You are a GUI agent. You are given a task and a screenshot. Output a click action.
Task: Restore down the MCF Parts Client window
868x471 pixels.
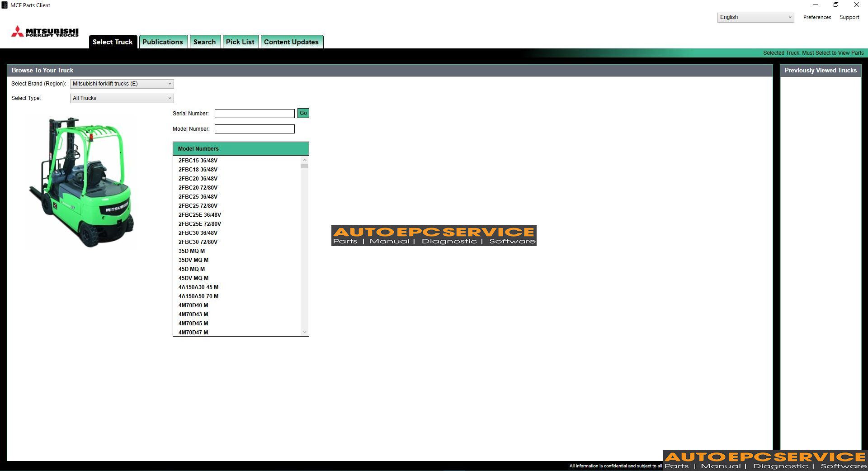(836, 5)
